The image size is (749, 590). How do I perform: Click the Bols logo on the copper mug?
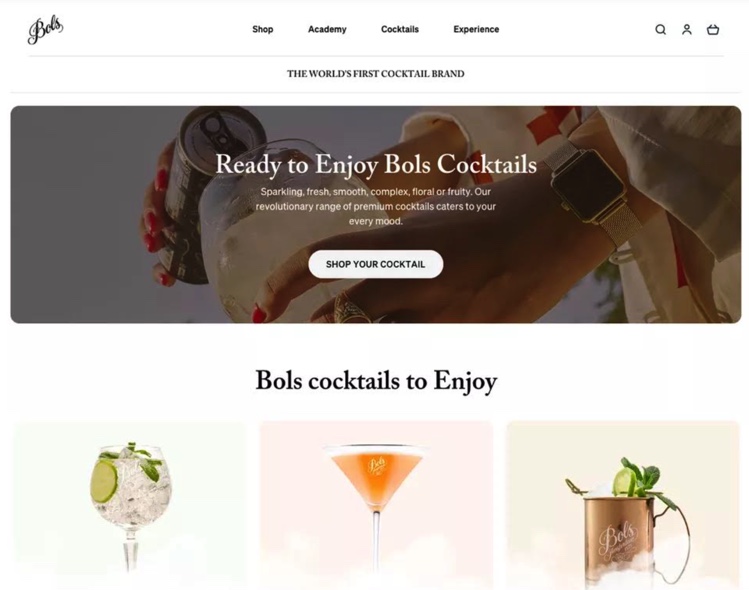coord(617,542)
